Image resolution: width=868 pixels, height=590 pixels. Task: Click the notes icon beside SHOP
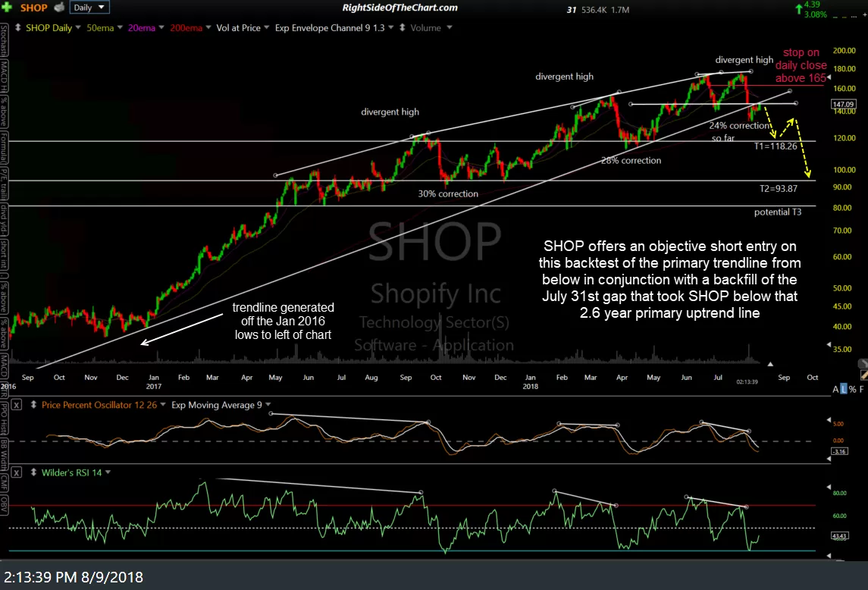[x=59, y=7]
